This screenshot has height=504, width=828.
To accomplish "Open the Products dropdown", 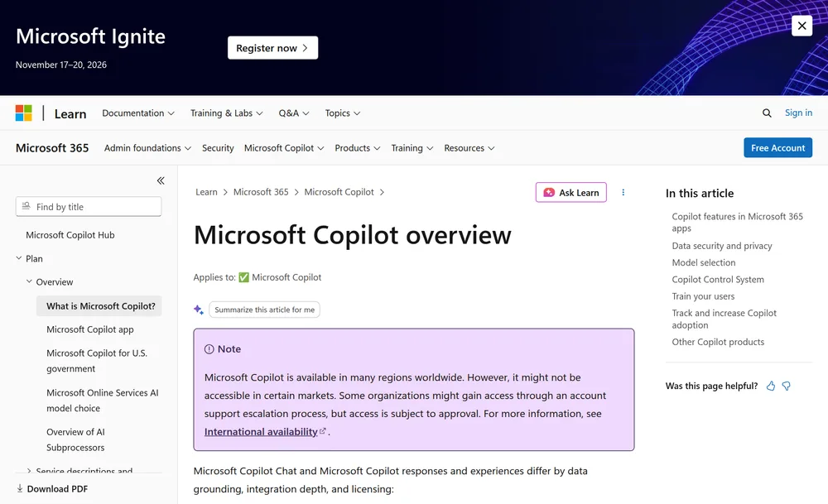I will [x=358, y=148].
